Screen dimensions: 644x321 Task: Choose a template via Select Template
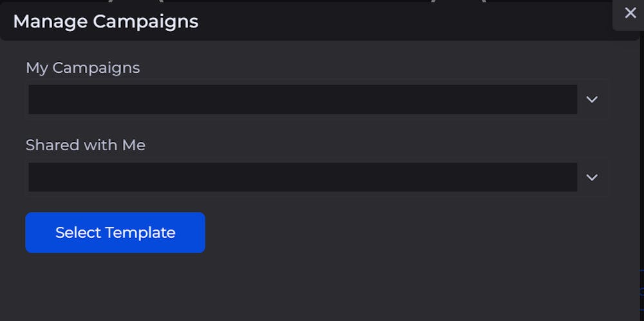[x=115, y=233]
